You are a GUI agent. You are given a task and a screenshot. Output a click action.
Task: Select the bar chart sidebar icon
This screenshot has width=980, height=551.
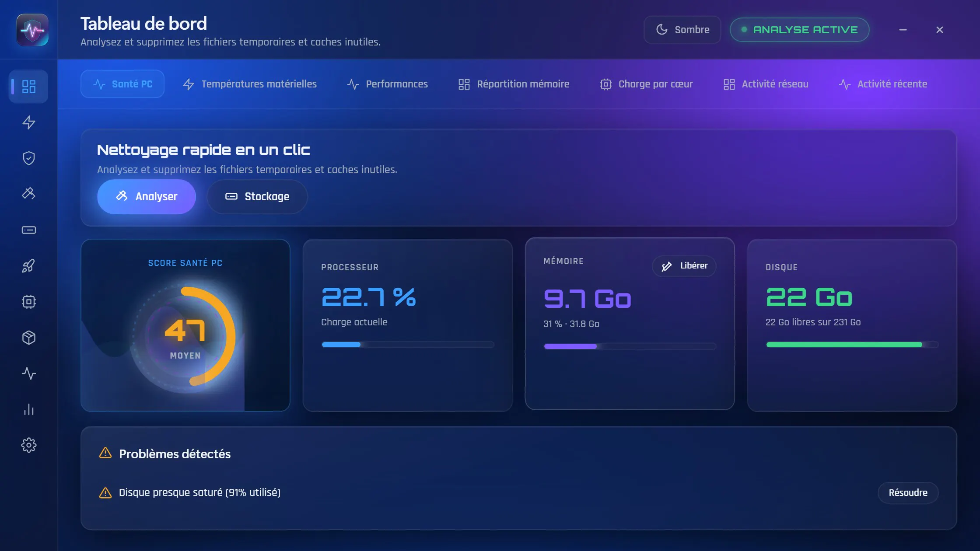(28, 409)
